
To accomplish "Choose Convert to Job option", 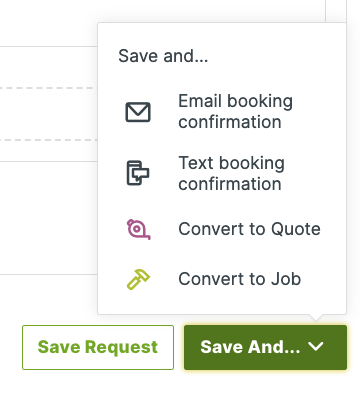I will pyautogui.click(x=222, y=279).
